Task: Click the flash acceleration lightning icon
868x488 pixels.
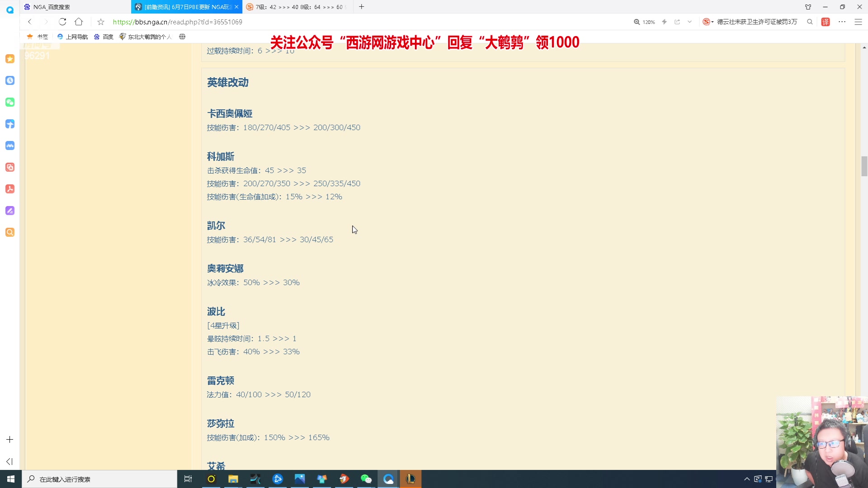Action: click(x=664, y=21)
